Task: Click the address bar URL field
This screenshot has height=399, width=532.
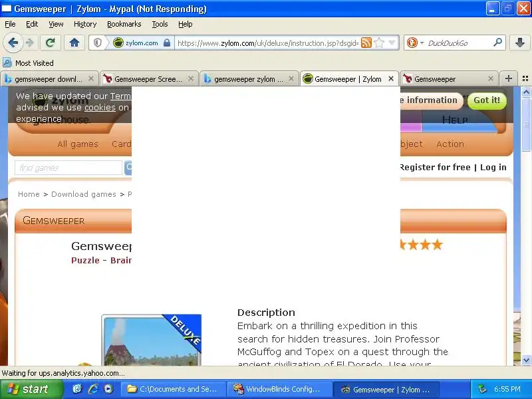Action: [x=267, y=43]
